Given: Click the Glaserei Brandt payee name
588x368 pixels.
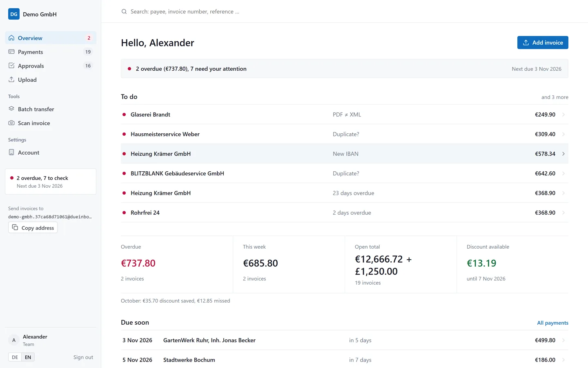Looking at the screenshot, I should click(150, 114).
